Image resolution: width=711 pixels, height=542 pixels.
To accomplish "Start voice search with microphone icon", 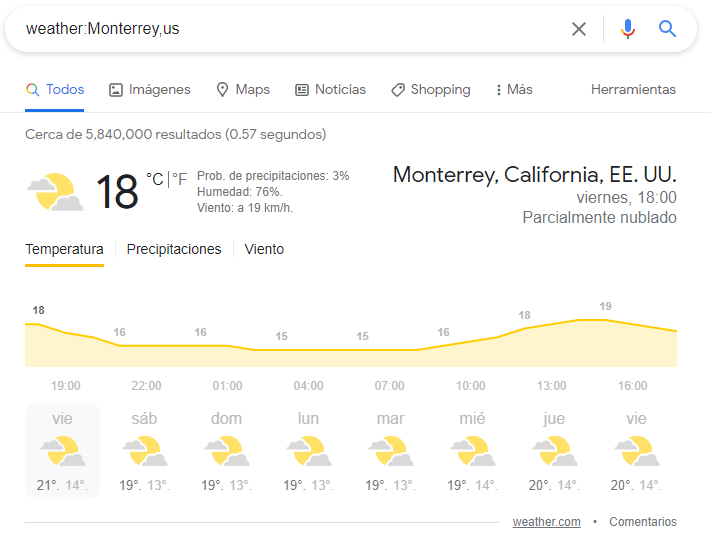I will pyautogui.click(x=628, y=29).
